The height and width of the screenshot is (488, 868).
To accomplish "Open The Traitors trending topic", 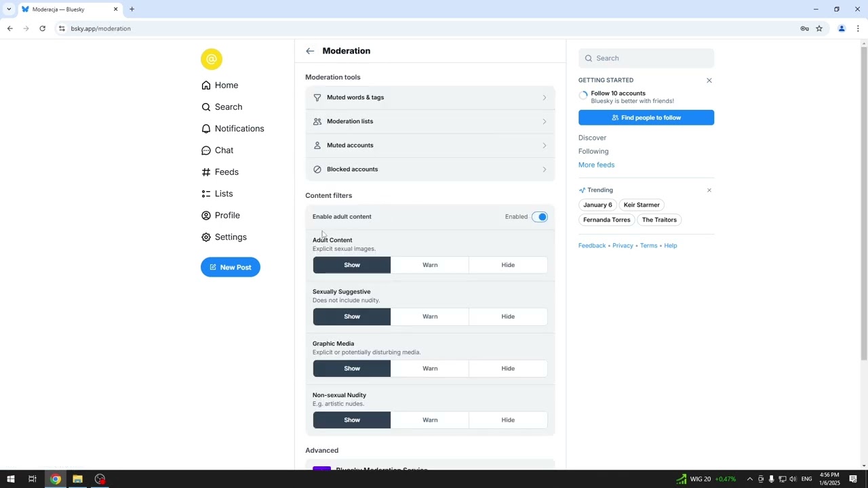I will click(x=659, y=220).
